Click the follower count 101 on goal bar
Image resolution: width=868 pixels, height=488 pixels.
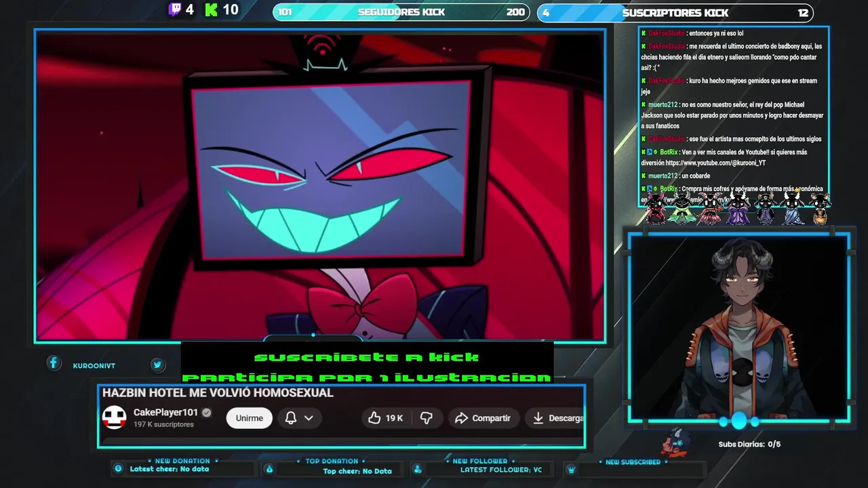click(285, 12)
